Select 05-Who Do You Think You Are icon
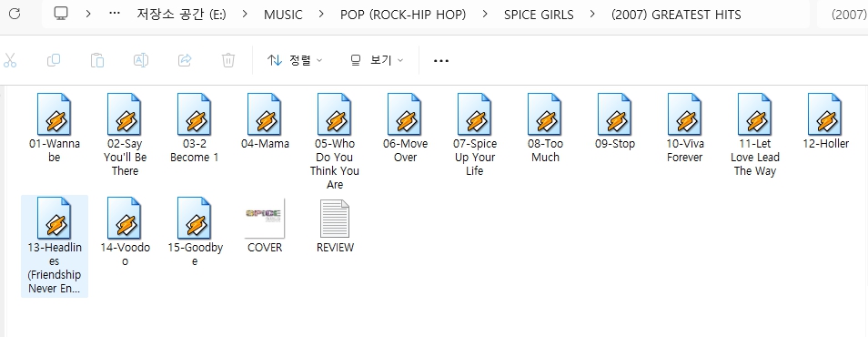Screen dimensions: 868x337 (x=334, y=114)
